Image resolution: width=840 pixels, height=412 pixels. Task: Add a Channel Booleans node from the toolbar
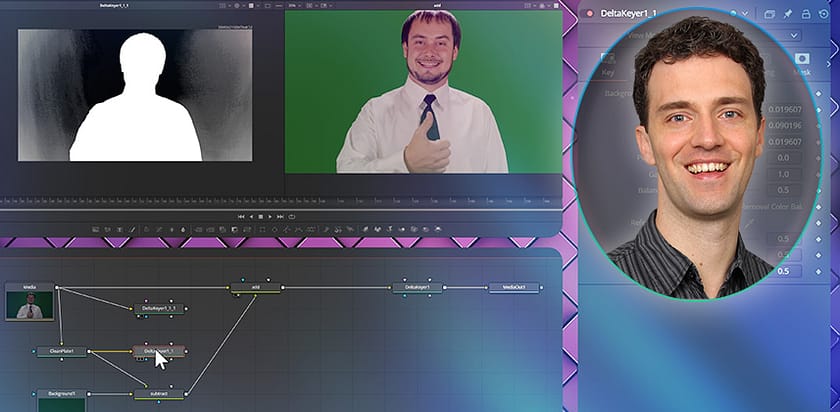(211, 229)
